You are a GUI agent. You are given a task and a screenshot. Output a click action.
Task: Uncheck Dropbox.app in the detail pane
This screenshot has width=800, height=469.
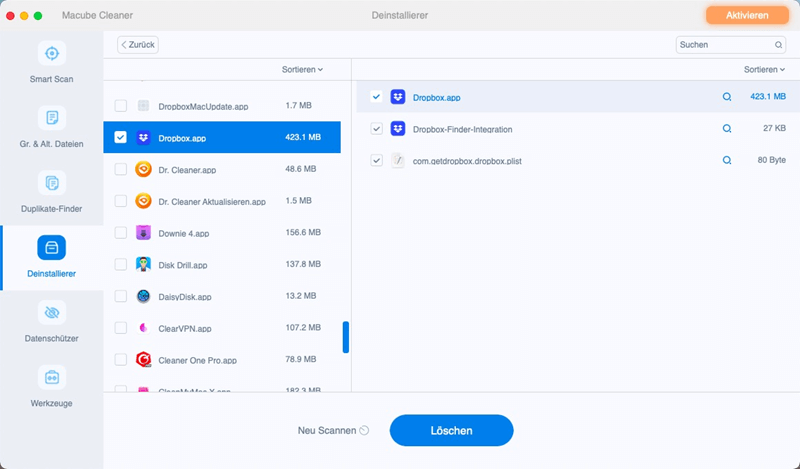[376, 96]
